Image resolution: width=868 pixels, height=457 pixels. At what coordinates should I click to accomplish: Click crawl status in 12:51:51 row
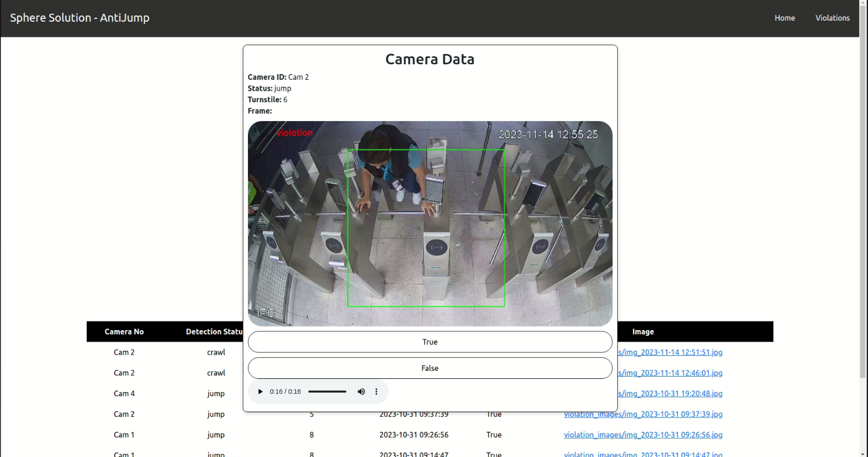coord(216,352)
